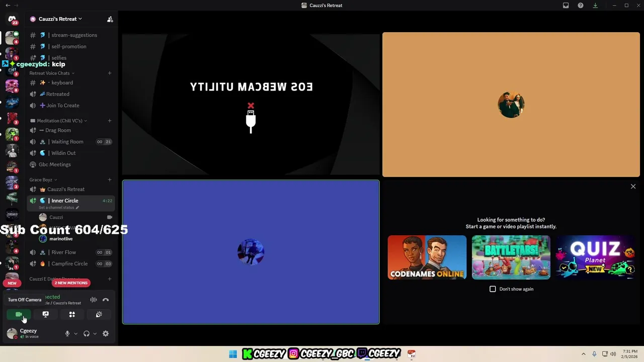The width and height of the screenshot is (644, 362).
Task: Click the red NEW servers pill
Action: coord(12,283)
